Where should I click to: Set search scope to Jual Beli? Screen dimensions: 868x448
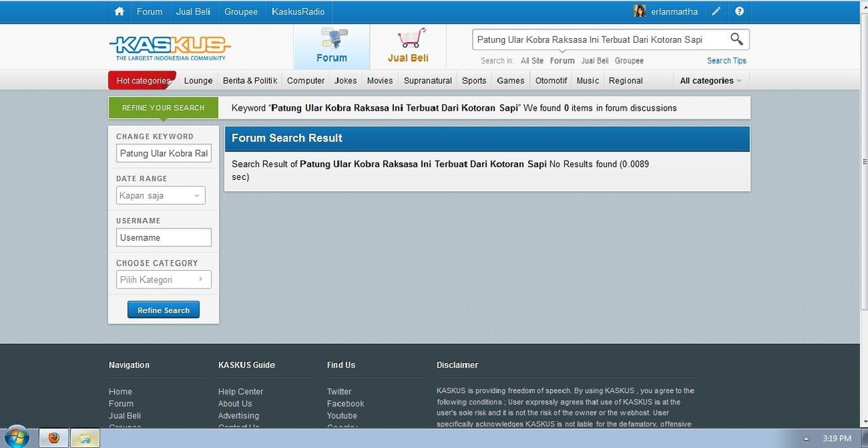coord(595,60)
